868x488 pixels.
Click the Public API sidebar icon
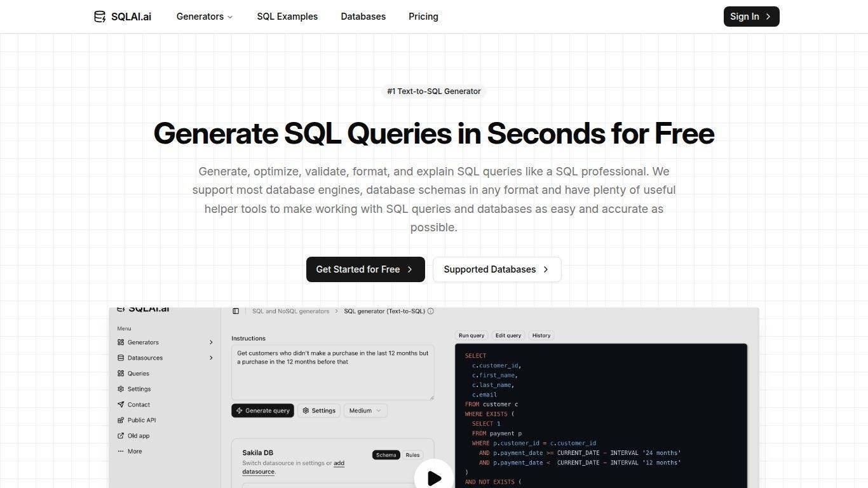click(x=121, y=420)
